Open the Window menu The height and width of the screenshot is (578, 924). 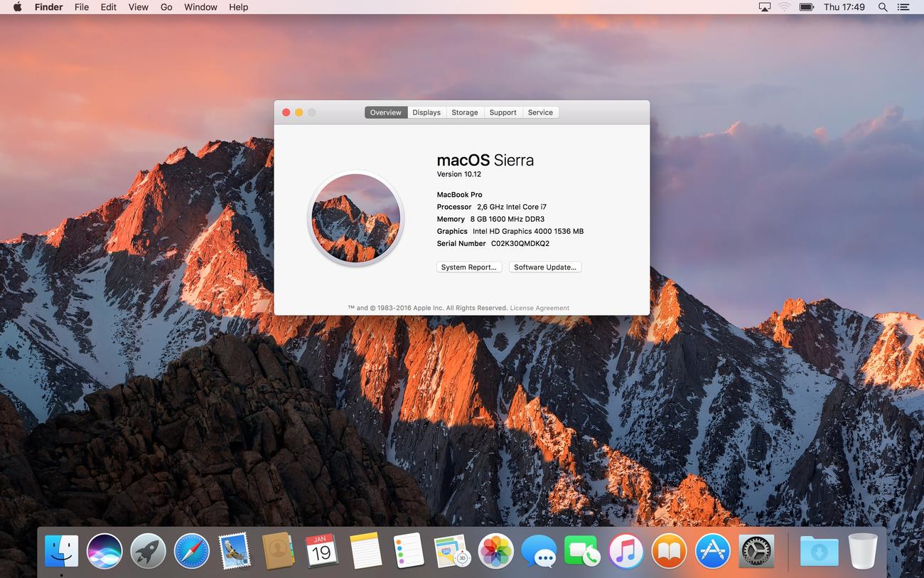(x=201, y=7)
